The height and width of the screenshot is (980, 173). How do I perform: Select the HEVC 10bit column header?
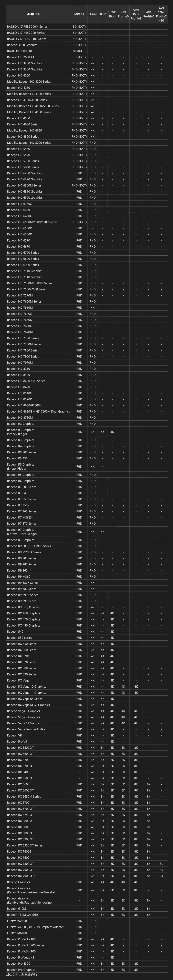coord(112,14)
